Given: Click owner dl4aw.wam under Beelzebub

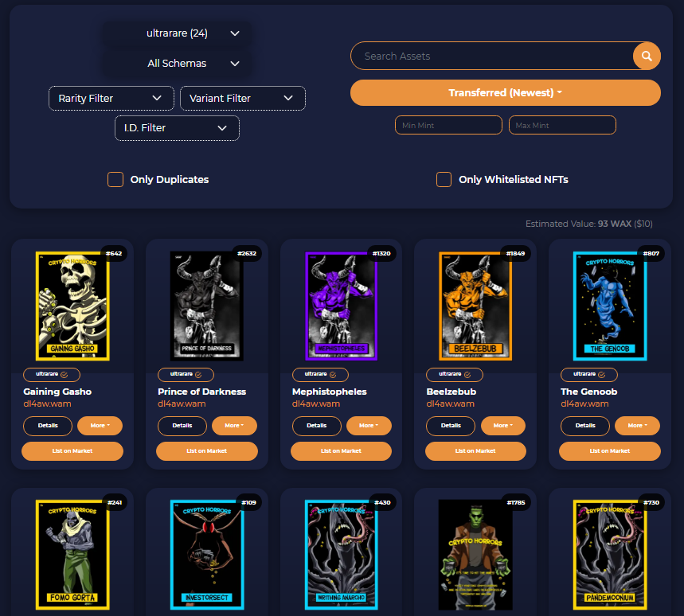Looking at the screenshot, I should (x=450, y=404).
